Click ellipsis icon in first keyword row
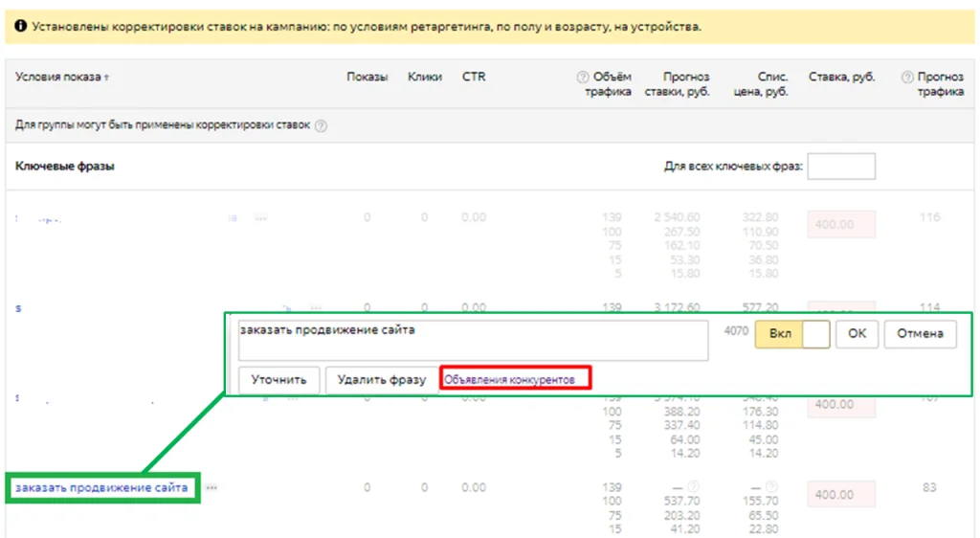The width and height of the screenshot is (980, 538). (260, 218)
